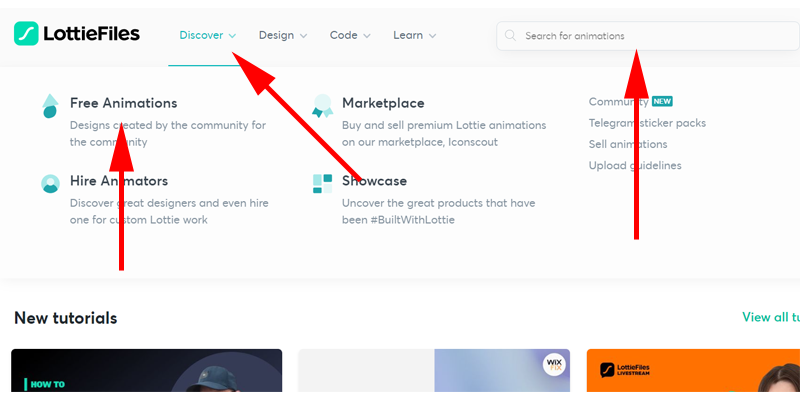
Task: Open the Discover dropdown menu
Action: (x=208, y=35)
